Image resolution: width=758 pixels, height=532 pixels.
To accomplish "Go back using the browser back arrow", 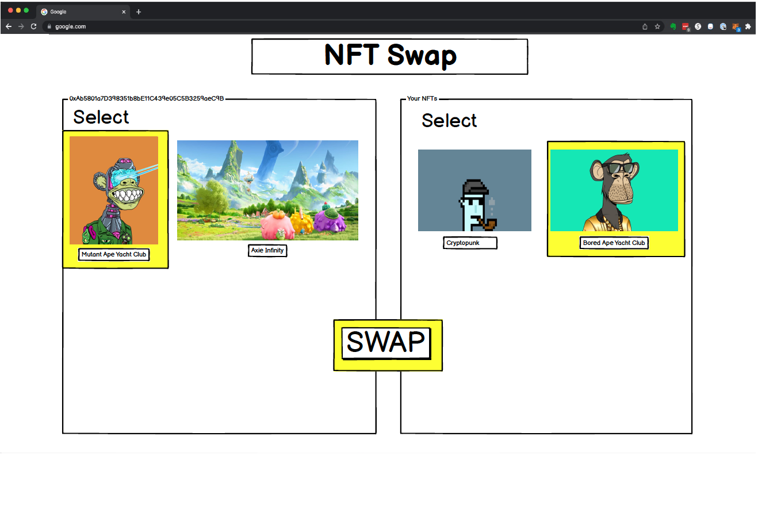I will tap(9, 26).
